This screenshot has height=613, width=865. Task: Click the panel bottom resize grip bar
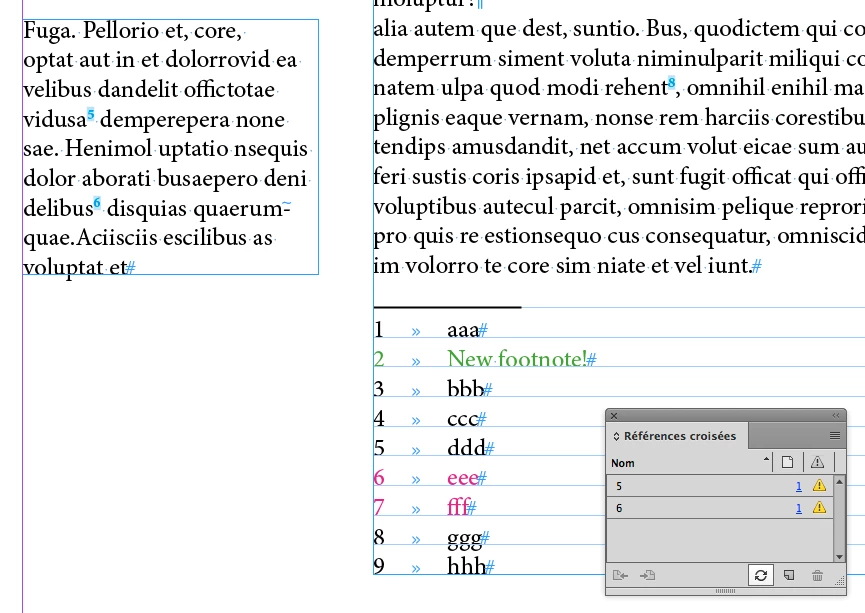[x=725, y=591]
